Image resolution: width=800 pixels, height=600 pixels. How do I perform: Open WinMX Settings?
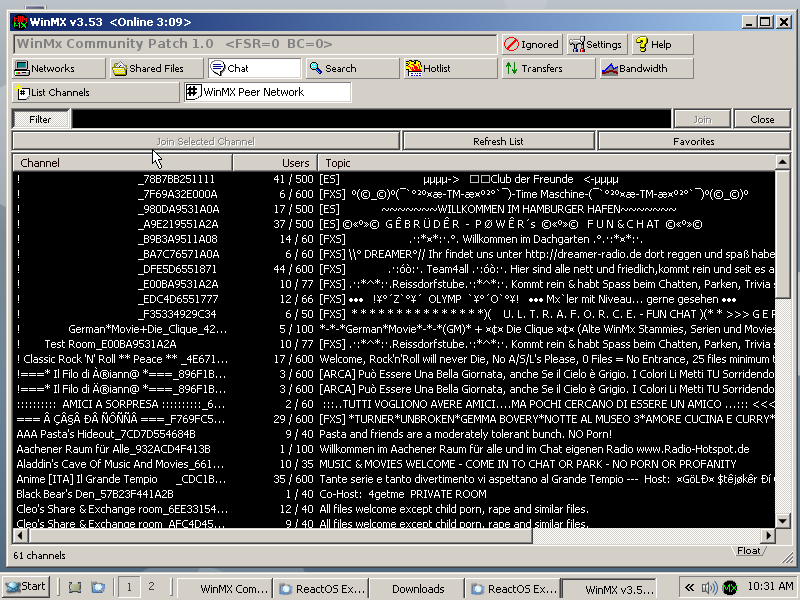pyautogui.click(x=596, y=44)
